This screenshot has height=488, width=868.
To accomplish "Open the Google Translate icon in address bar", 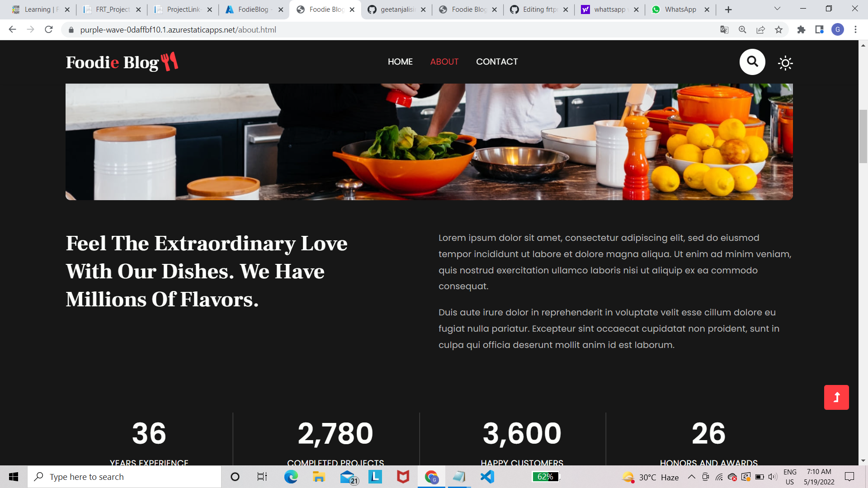I will coord(724,30).
